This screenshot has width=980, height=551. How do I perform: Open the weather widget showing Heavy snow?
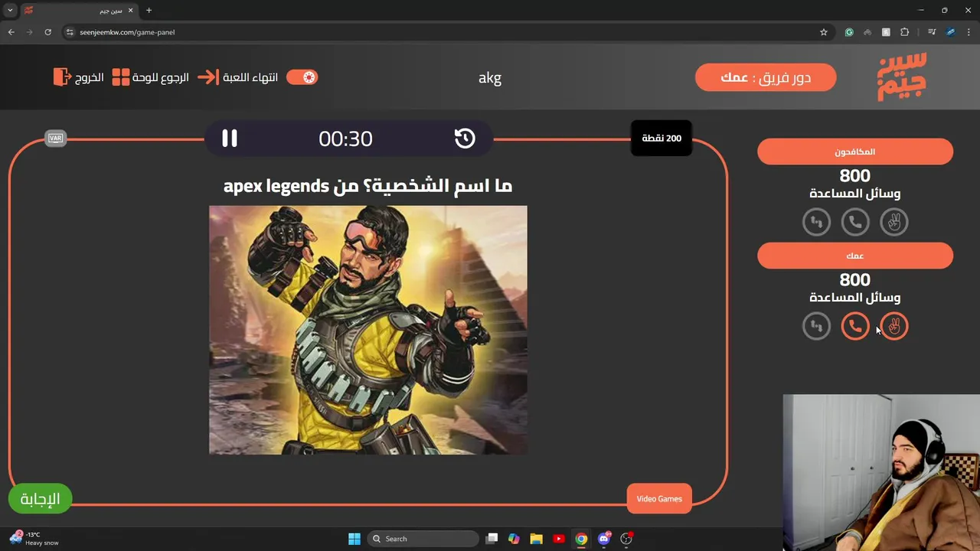click(34, 539)
